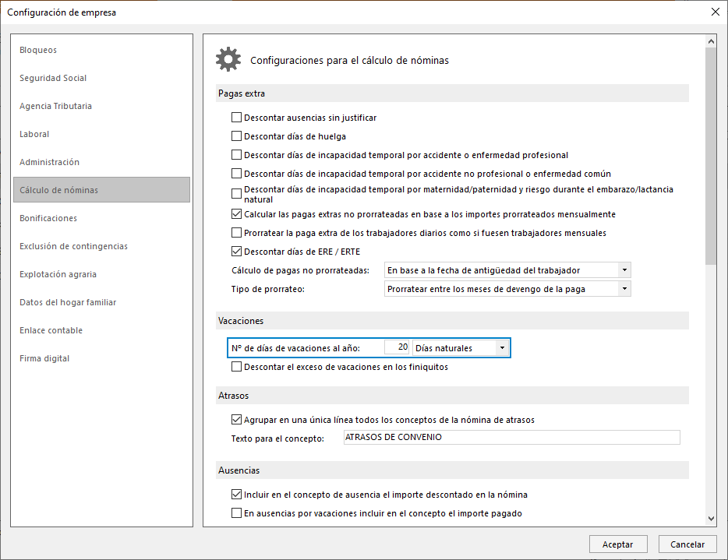Enable Descontar ausencias sin justificar checkbox
The width and height of the screenshot is (728, 560).
pos(237,118)
